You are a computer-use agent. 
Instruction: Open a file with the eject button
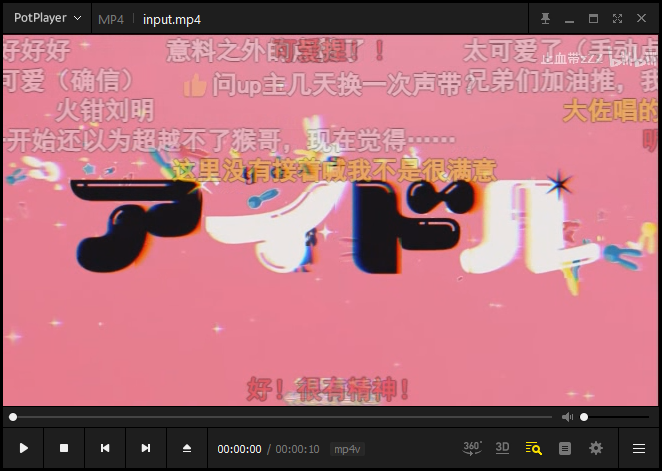coord(187,448)
